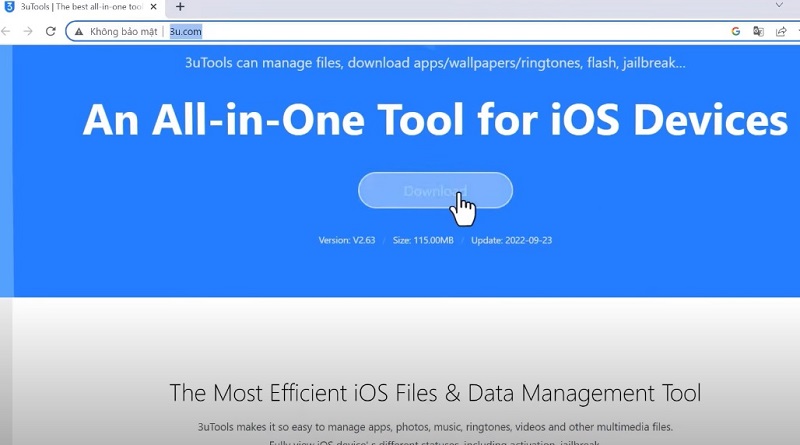This screenshot has width=800, height=445.
Task: Go back with the back arrow
Action: click(6, 32)
